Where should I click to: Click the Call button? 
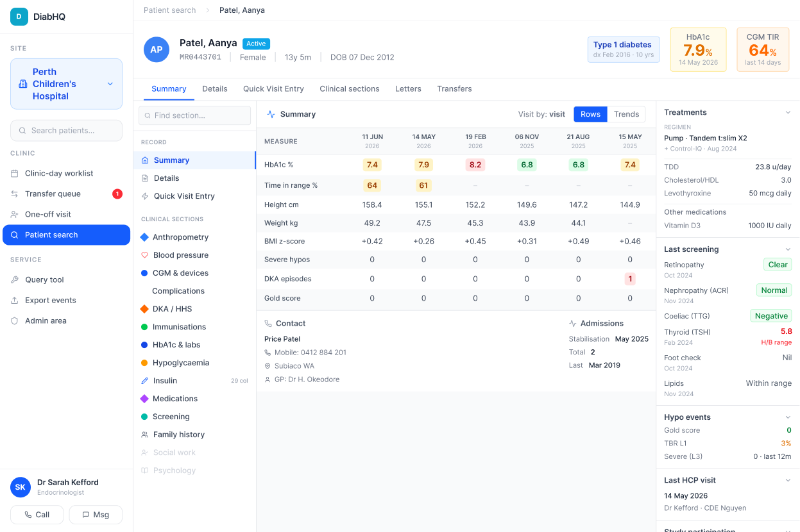pos(37,515)
